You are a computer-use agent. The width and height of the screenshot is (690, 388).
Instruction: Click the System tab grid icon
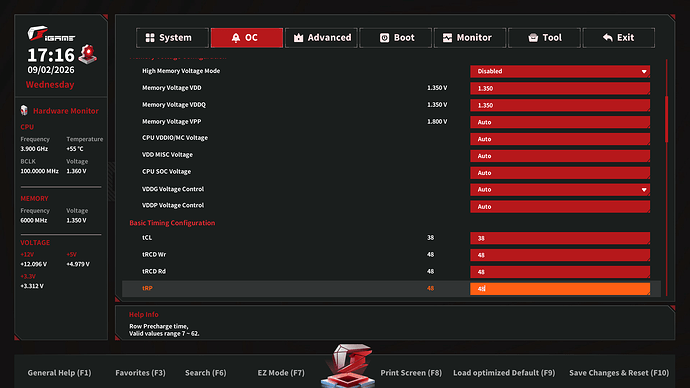150,38
